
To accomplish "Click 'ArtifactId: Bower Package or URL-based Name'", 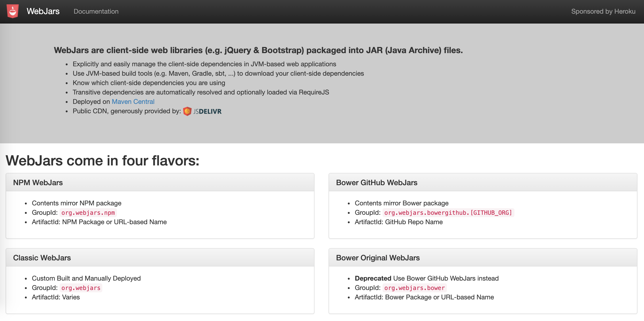I will point(424,297).
